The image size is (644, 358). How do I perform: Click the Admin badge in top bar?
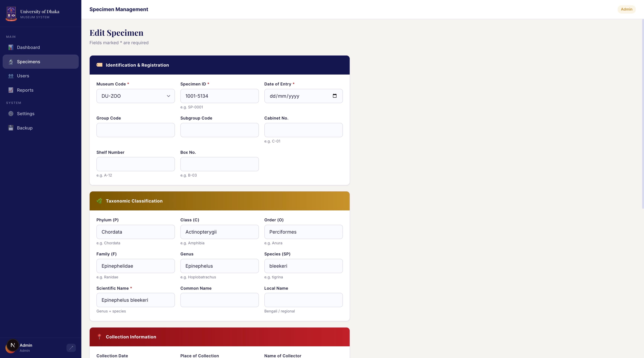pyautogui.click(x=626, y=9)
